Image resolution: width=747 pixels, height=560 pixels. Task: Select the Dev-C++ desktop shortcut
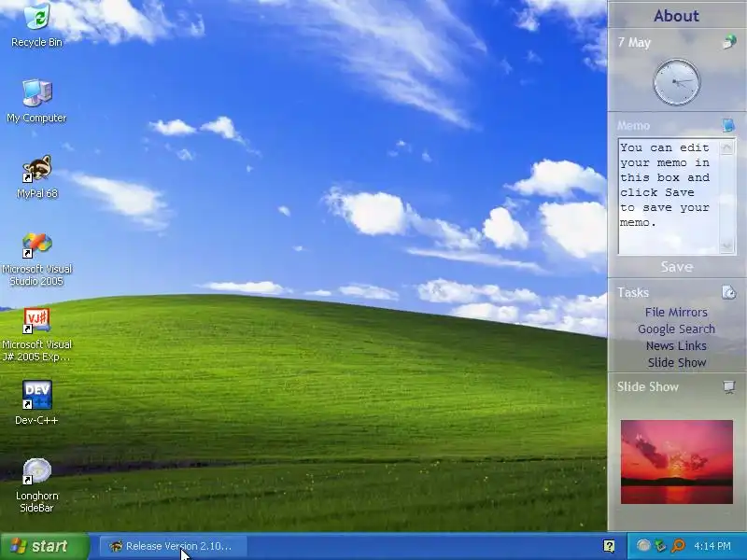[x=36, y=402]
